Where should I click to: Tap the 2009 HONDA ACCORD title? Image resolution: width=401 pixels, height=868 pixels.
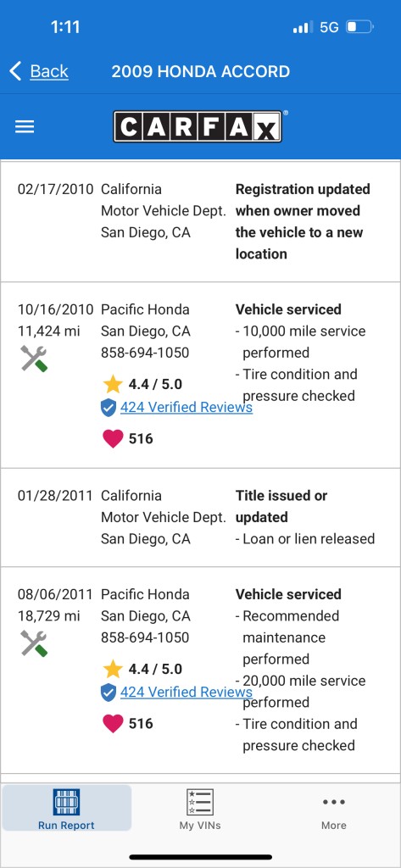click(x=200, y=71)
